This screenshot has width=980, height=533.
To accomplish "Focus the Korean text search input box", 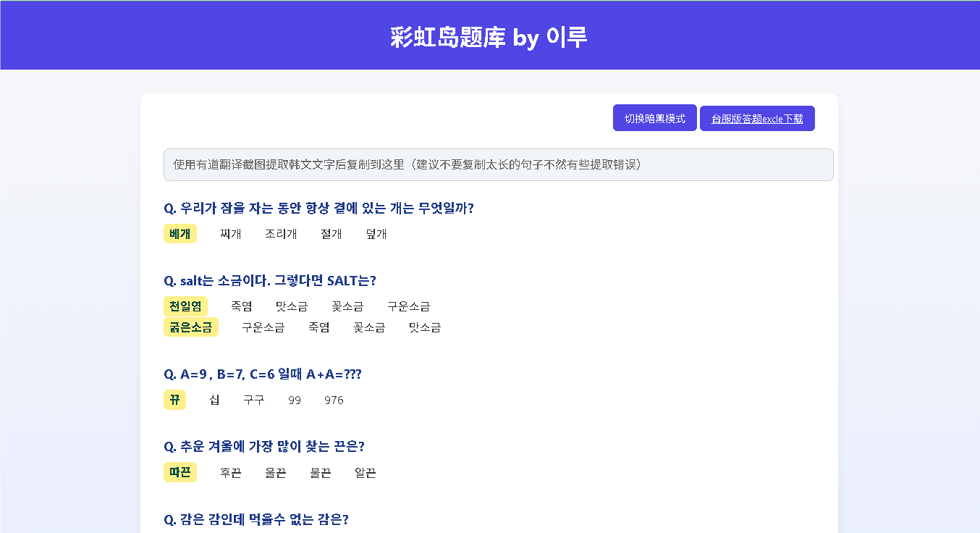I will pos(498,164).
